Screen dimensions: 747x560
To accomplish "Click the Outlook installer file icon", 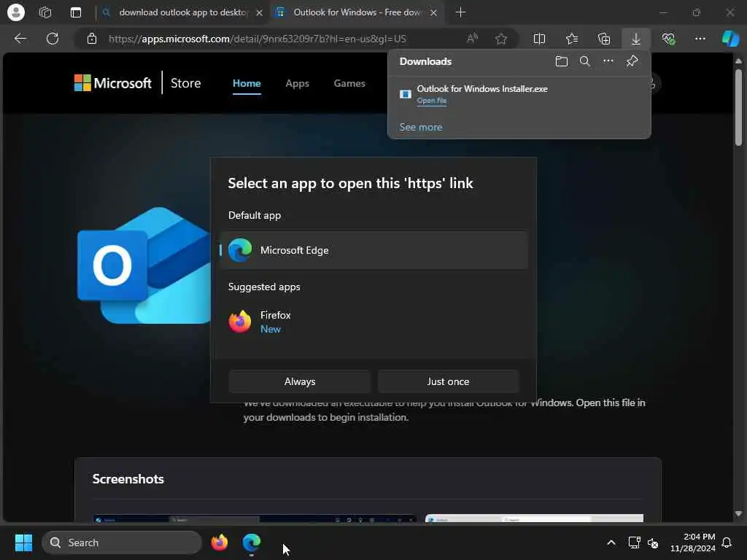I will coord(406,94).
